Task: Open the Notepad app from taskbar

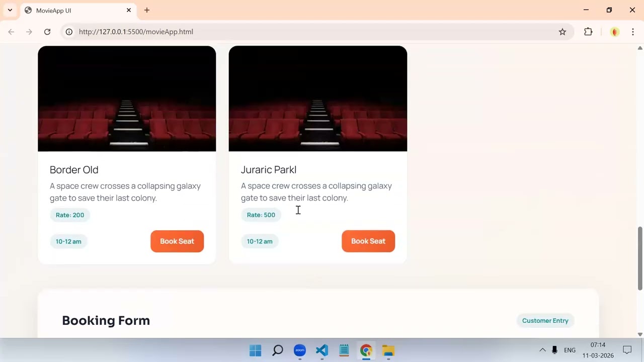Action: click(344, 350)
